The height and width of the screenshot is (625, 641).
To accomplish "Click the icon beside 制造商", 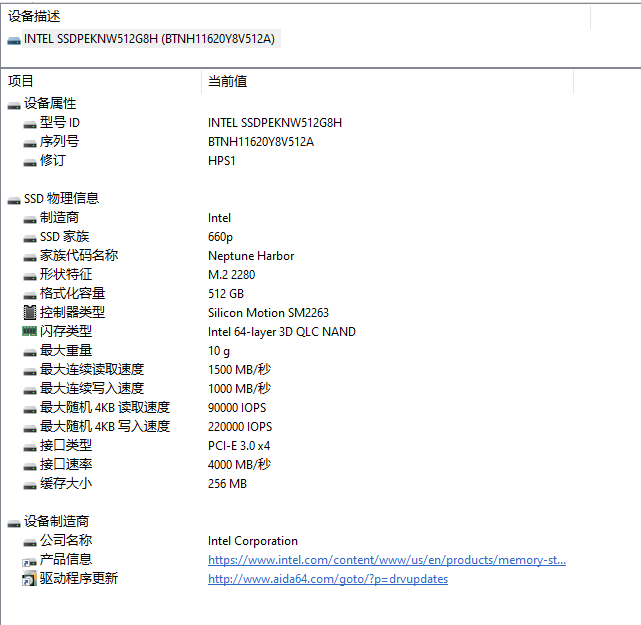I will pos(30,220).
